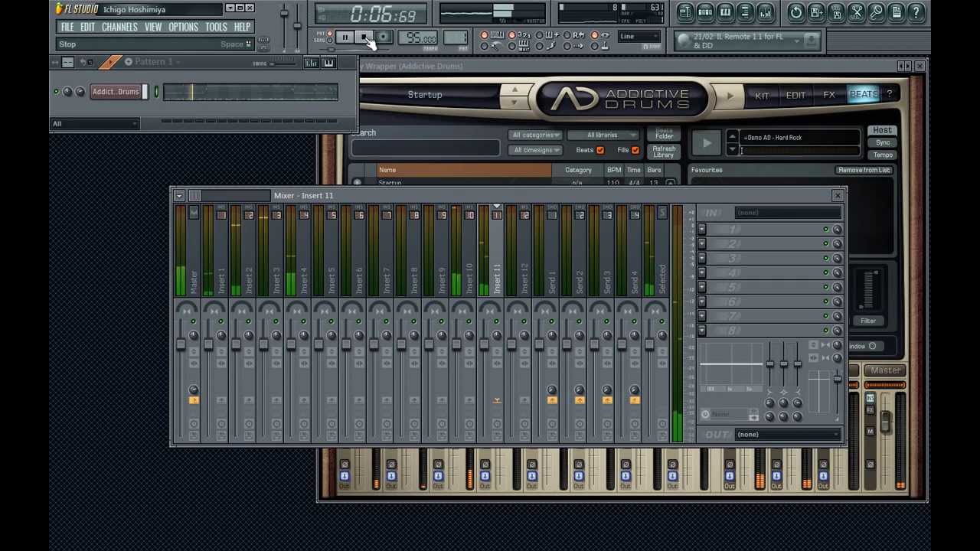Switch to the FX tab in Addictive Drums
The height and width of the screenshot is (551, 980).
pos(829,96)
